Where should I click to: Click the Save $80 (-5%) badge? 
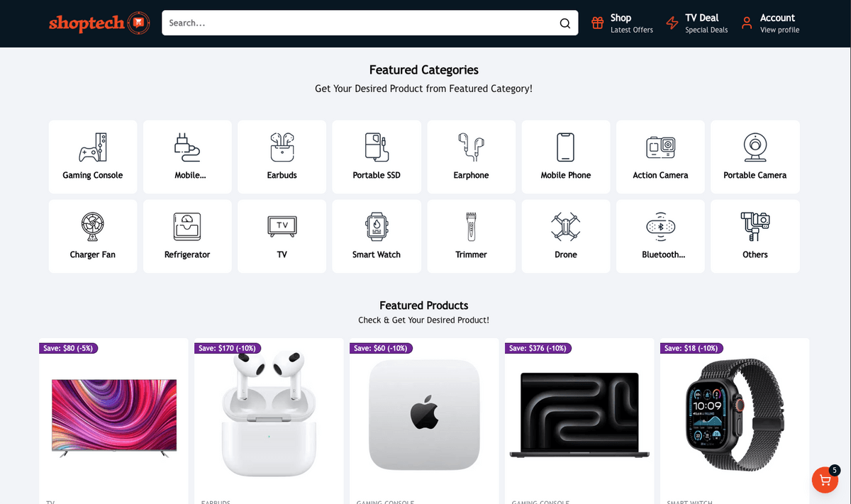(68, 348)
